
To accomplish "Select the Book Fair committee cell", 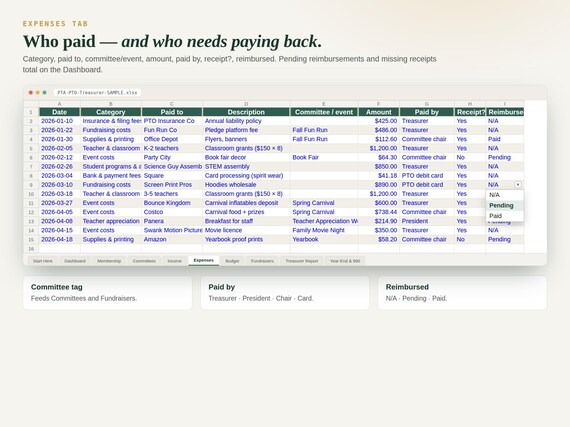I will coord(324,157).
